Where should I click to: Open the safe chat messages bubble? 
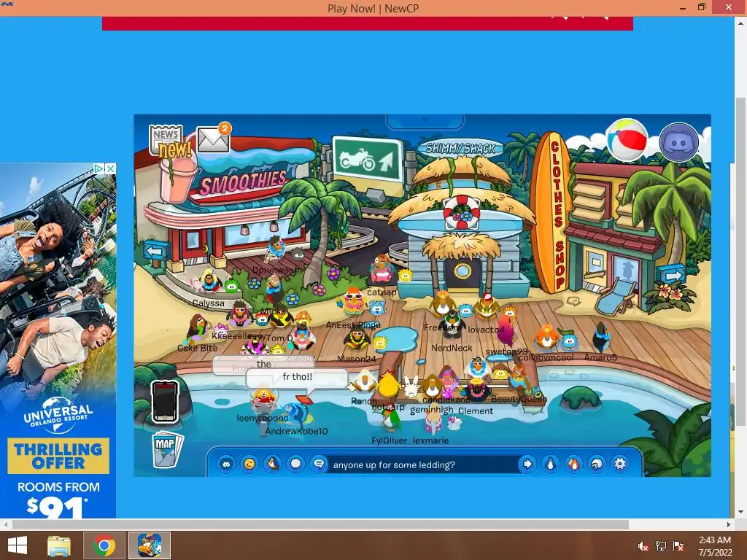[x=319, y=464]
